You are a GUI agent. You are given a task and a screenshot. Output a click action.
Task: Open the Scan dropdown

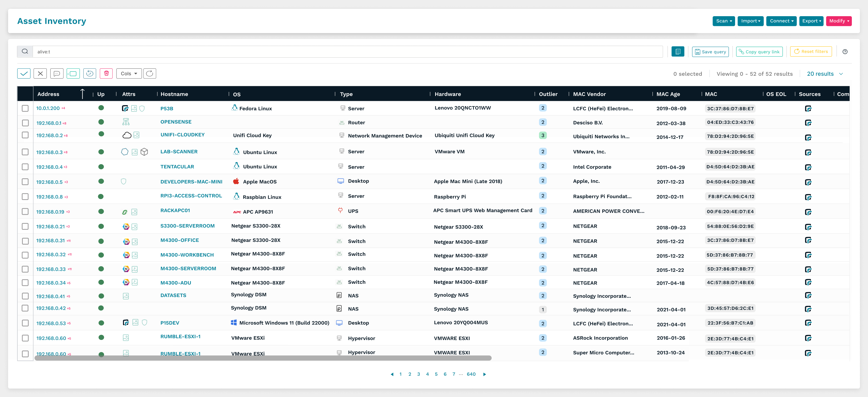coord(723,21)
